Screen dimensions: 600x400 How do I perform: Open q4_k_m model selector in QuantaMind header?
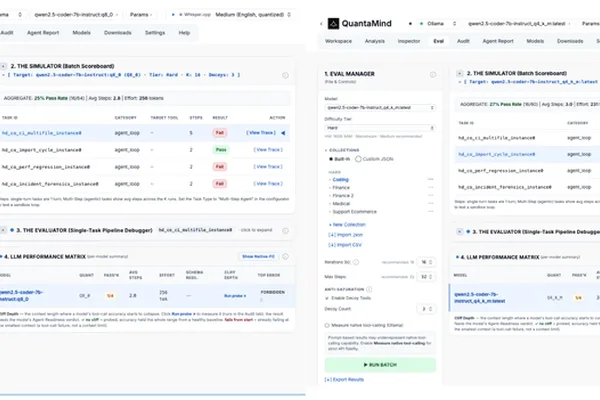(519, 24)
